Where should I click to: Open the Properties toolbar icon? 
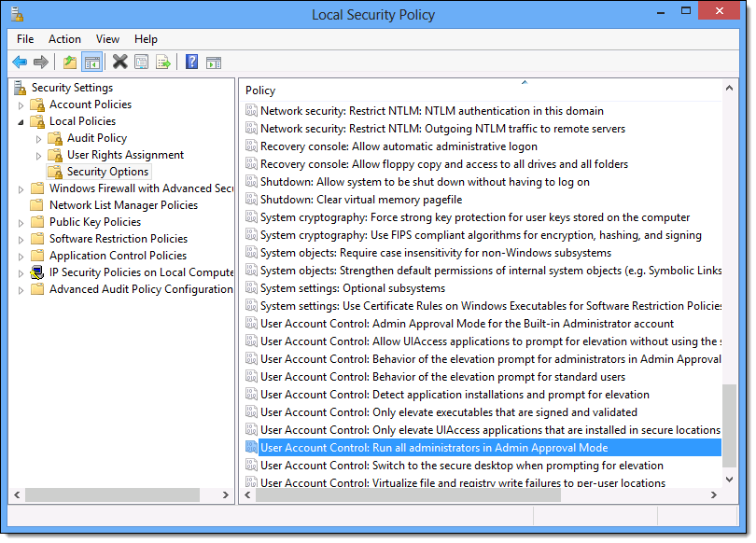pos(140,62)
